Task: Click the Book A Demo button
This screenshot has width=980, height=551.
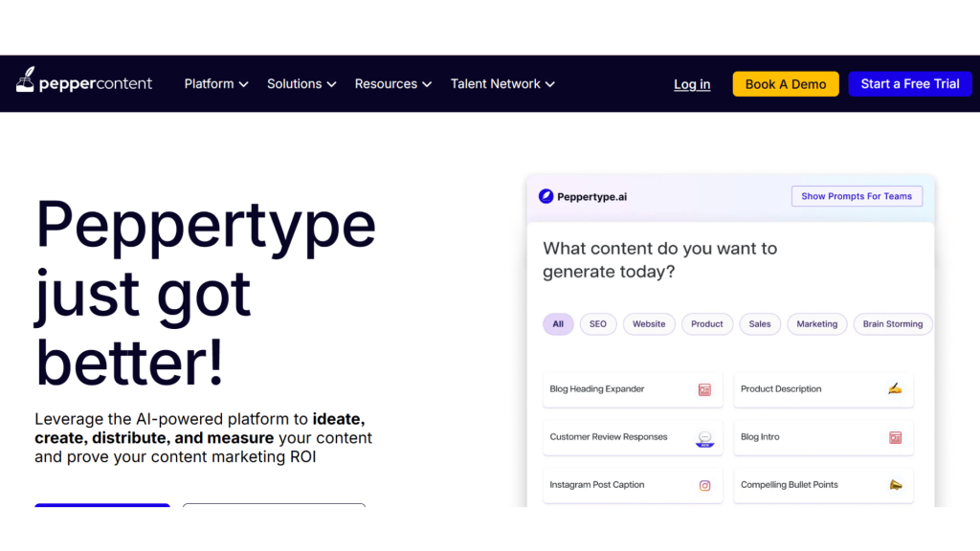Action: [786, 84]
